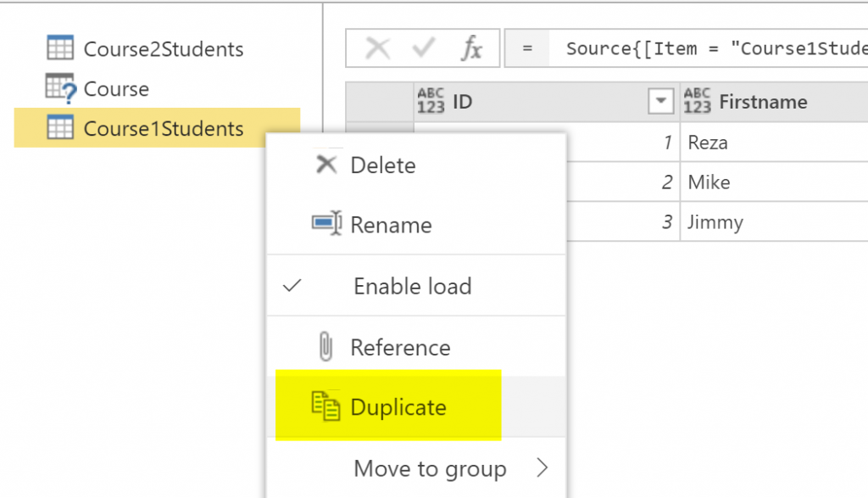Cancel formula edit with X icon

click(x=377, y=49)
